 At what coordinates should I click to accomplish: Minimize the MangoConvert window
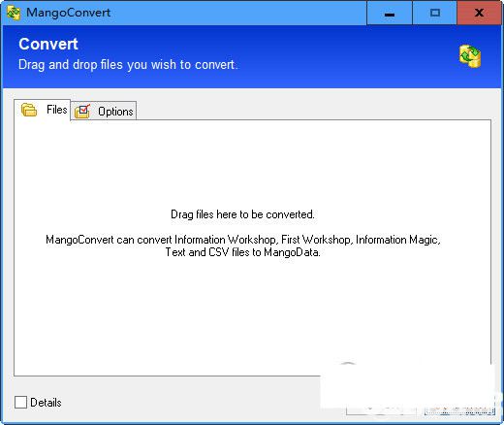(390, 13)
